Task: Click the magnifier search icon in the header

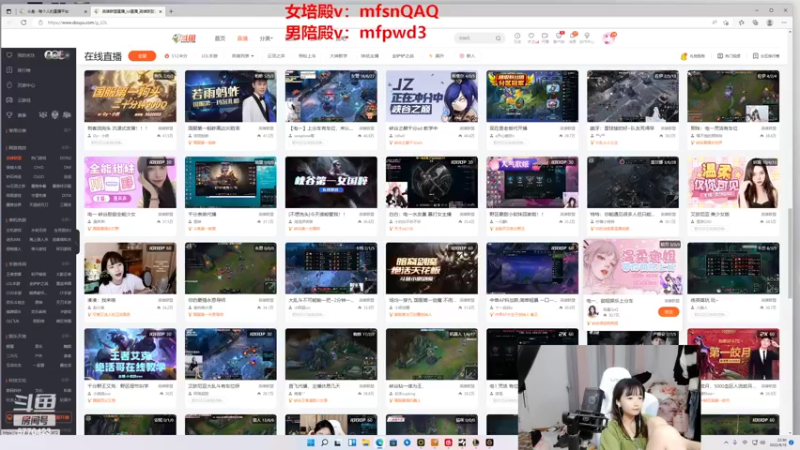Action: click(x=498, y=38)
